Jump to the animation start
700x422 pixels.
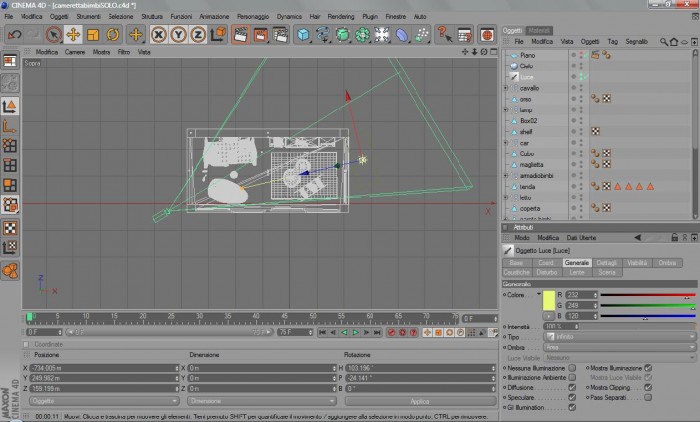323,332
